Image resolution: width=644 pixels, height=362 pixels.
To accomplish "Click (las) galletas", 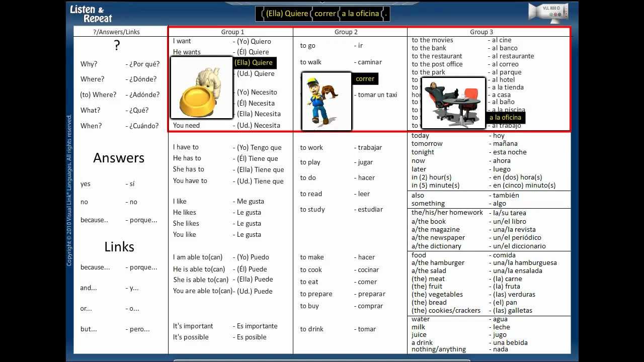I will (512, 311).
